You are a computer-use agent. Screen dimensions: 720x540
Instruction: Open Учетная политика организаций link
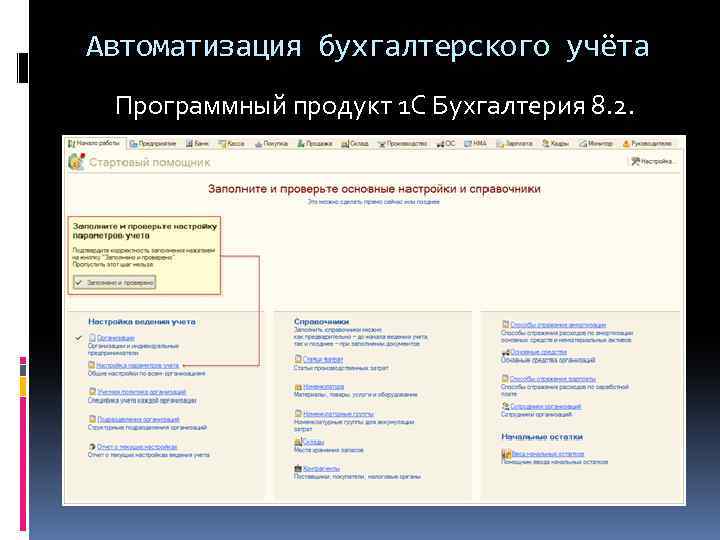(x=141, y=392)
